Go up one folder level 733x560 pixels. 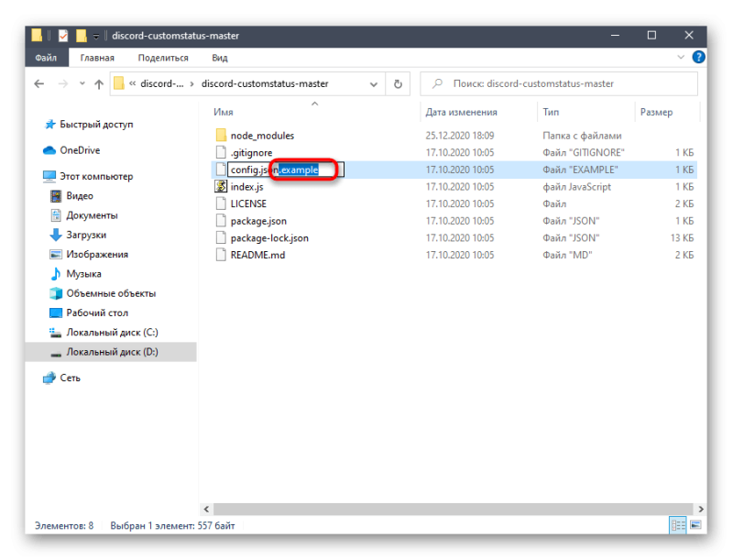(99, 83)
